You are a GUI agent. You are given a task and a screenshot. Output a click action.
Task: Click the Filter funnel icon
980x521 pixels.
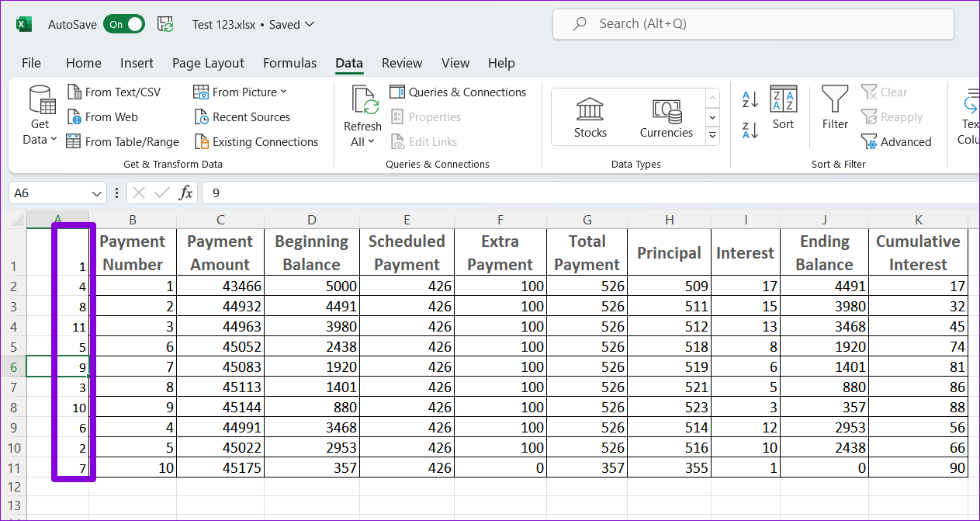(835, 101)
